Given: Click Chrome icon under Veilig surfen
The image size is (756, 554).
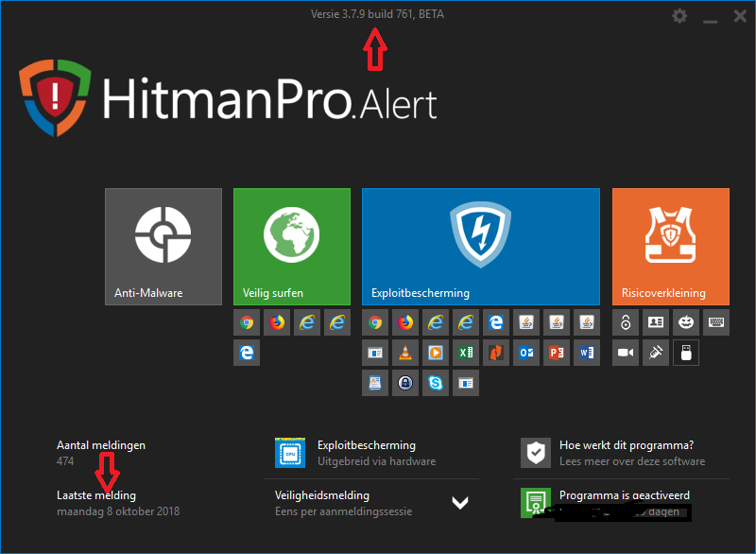Looking at the screenshot, I should [x=247, y=322].
